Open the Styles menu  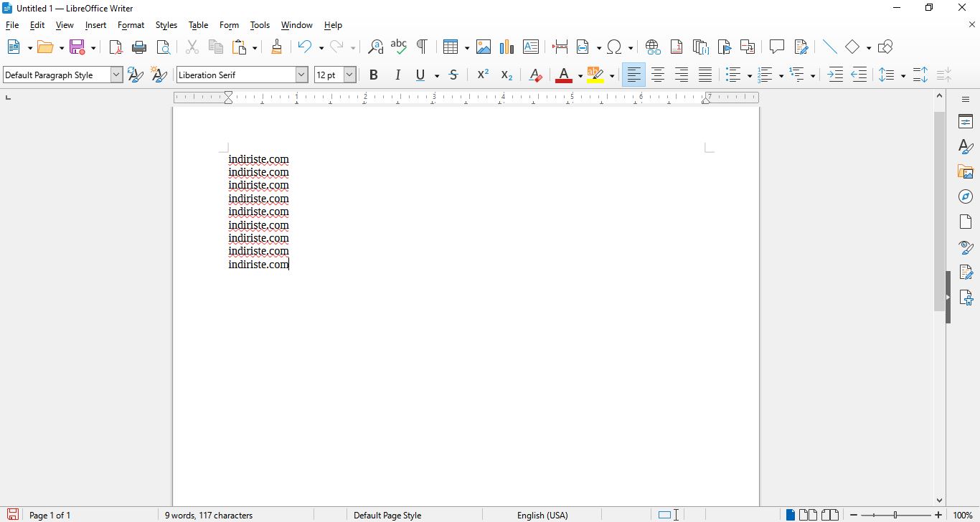166,25
